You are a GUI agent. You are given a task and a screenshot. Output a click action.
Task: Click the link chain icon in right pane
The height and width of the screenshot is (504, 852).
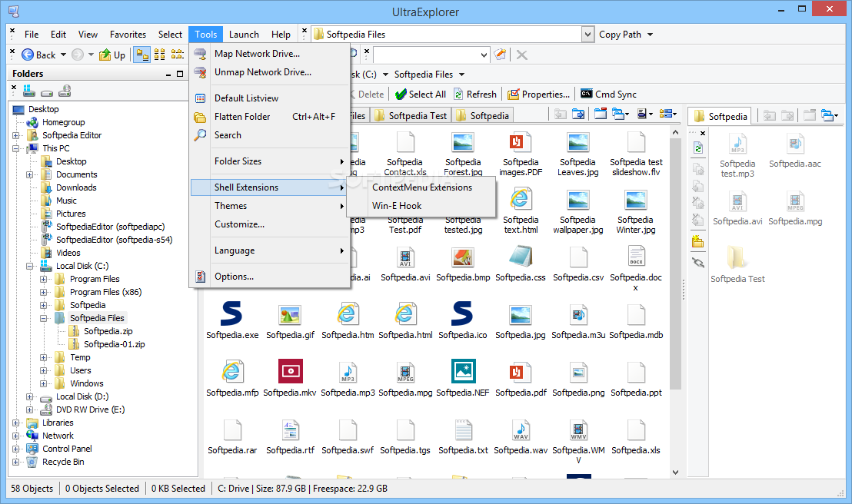point(698,263)
